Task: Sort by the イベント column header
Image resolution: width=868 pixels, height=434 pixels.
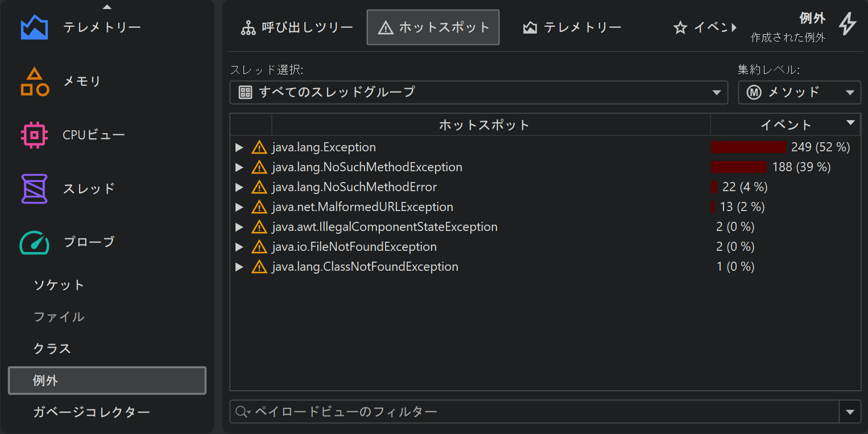Action: 786,125
